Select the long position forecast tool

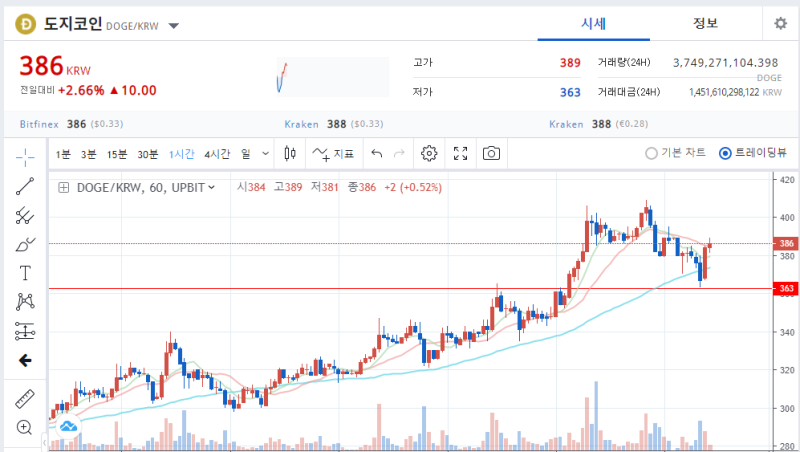click(24, 331)
